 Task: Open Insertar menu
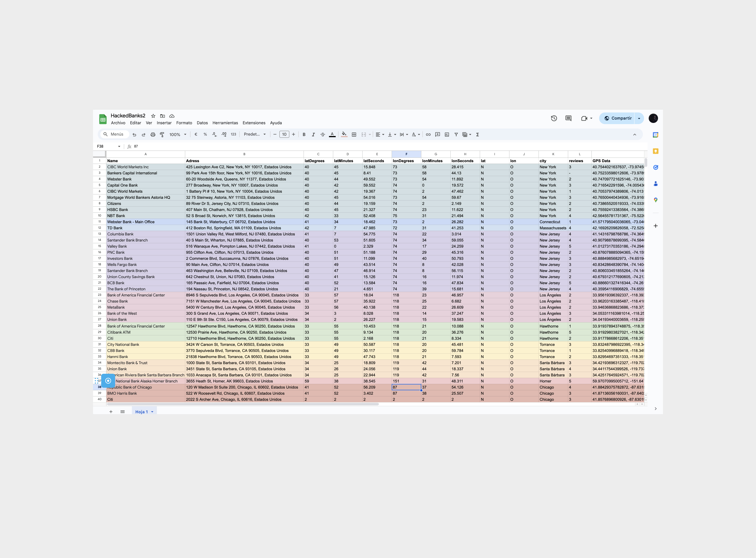164,123
